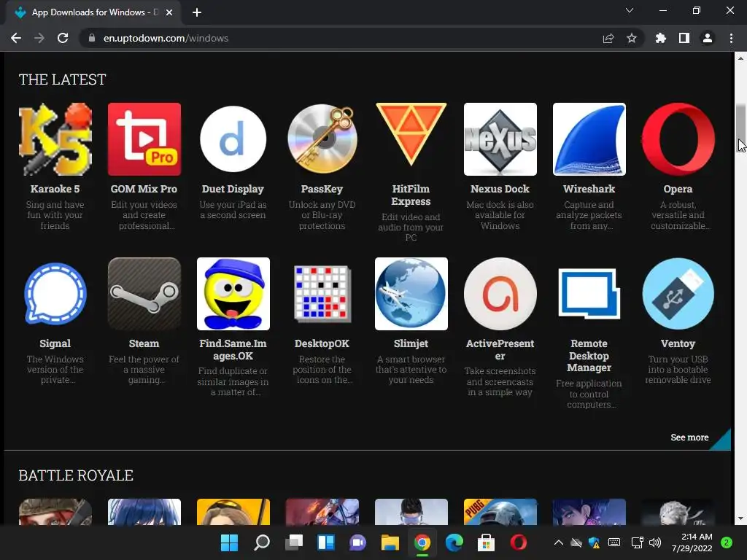Go back to the previous page
The height and width of the screenshot is (560, 747).
(16, 38)
